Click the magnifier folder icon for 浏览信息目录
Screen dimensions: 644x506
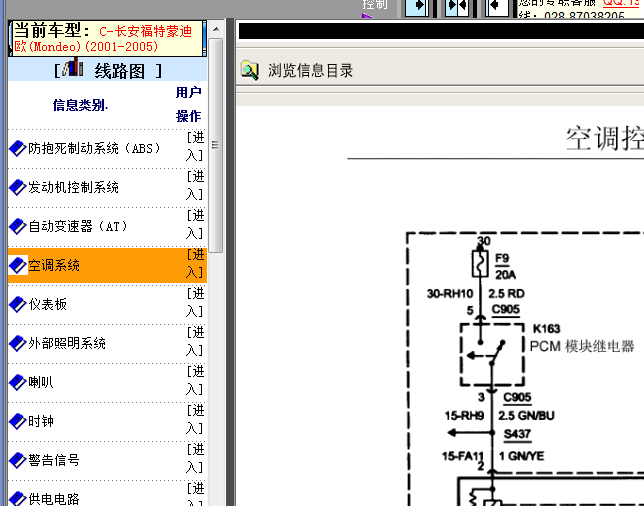(250, 70)
